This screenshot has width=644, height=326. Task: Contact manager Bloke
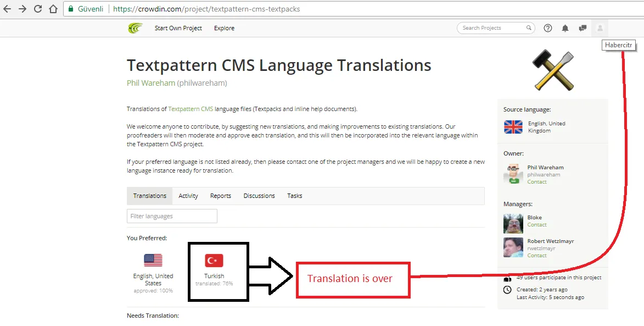click(x=537, y=224)
